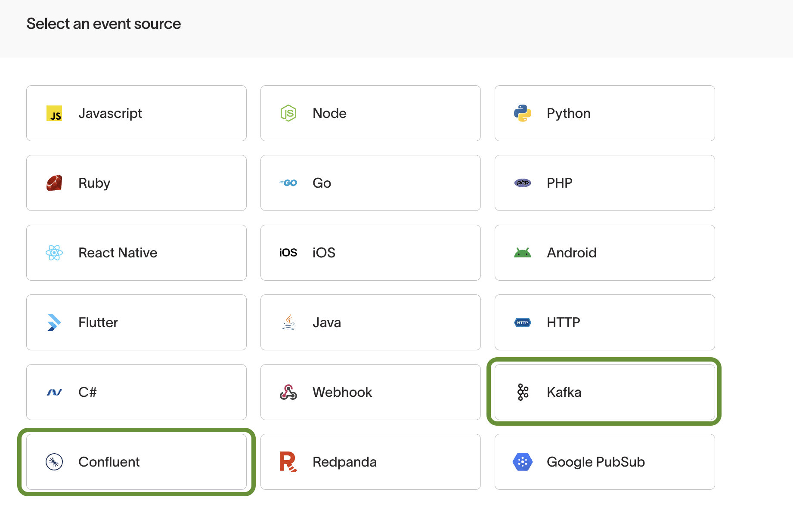The width and height of the screenshot is (793, 532).
Task: Click the blue Go logo icon
Action: pos(288,183)
